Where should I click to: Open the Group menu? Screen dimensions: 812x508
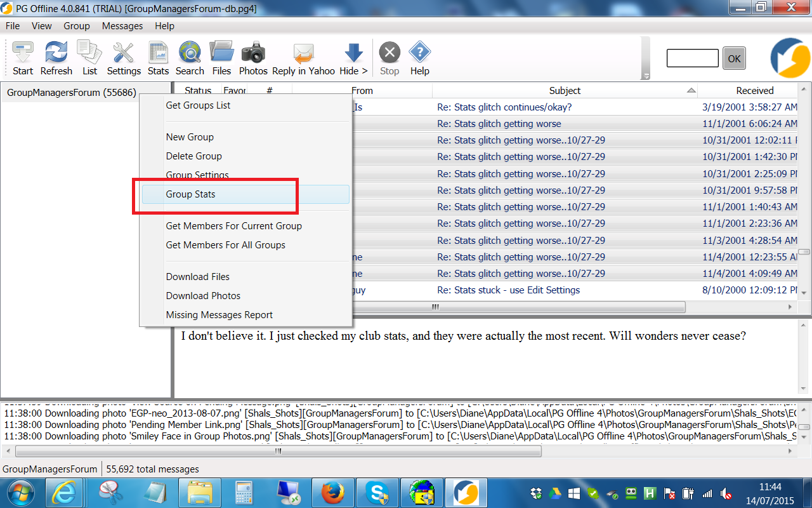coord(77,26)
